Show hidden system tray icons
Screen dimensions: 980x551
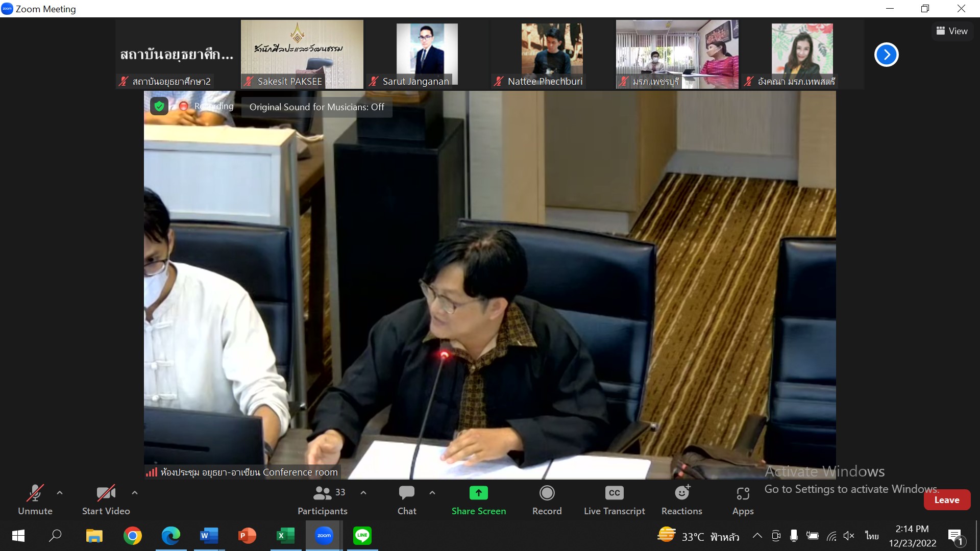tap(757, 536)
